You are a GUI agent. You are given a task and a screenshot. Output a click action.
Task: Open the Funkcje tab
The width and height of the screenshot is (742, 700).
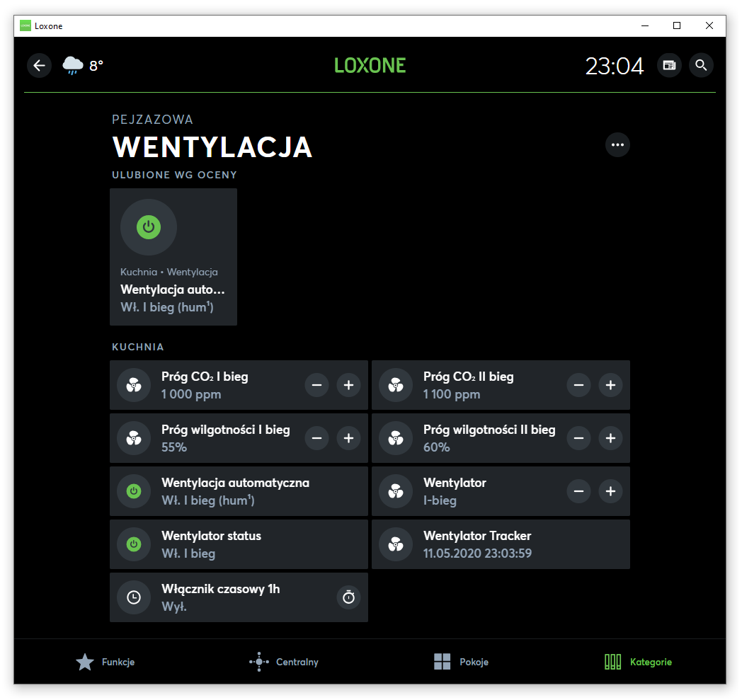pos(105,662)
